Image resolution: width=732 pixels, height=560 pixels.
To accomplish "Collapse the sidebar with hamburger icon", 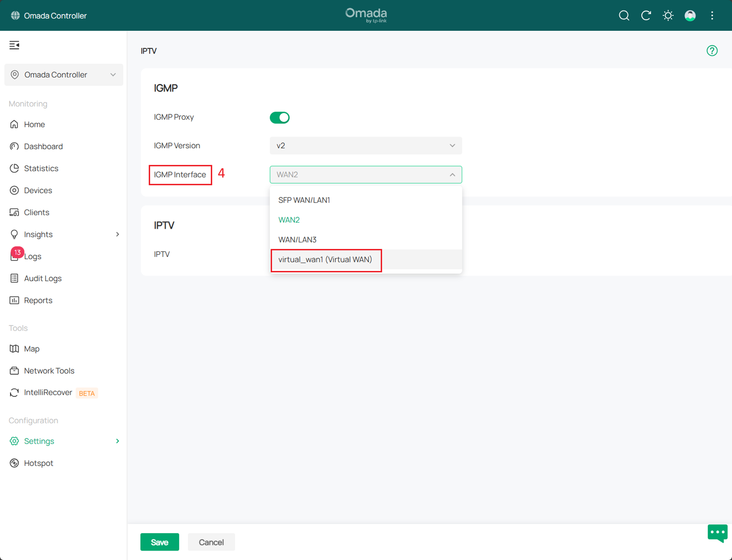I will (14, 45).
